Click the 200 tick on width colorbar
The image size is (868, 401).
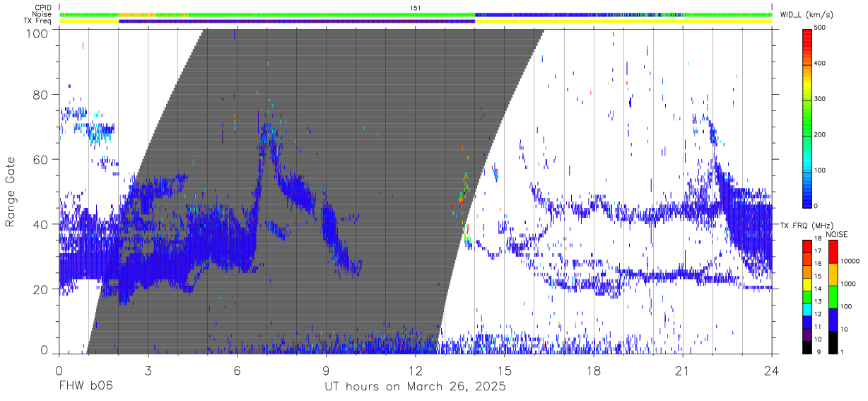point(819,134)
